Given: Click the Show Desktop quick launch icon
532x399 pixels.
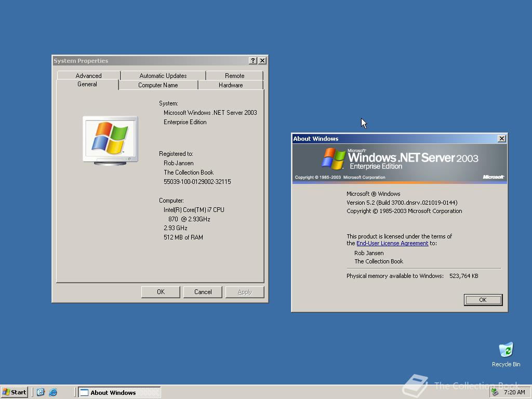Looking at the screenshot, I should [41, 392].
